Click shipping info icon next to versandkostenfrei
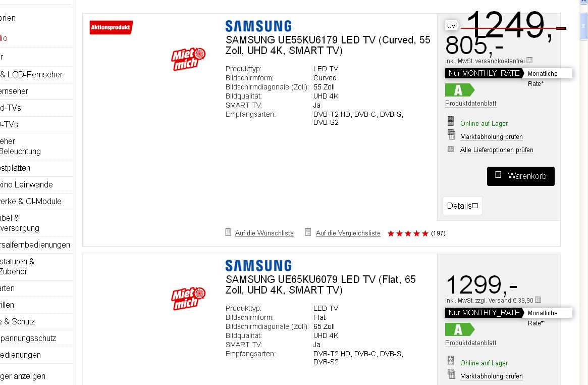This screenshot has height=385, width=588. (x=529, y=60)
